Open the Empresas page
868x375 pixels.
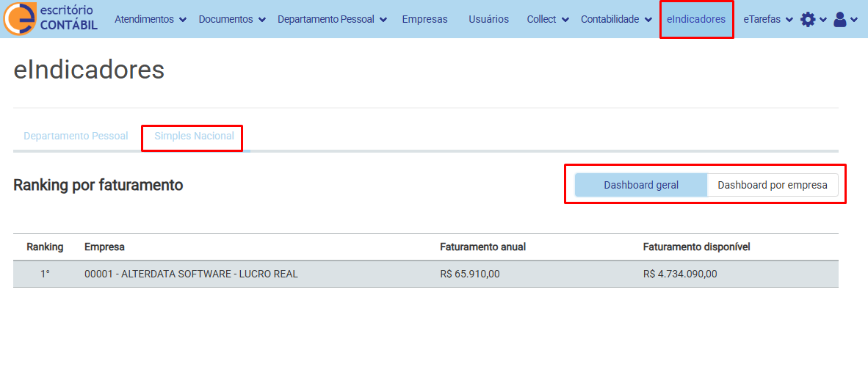[424, 19]
